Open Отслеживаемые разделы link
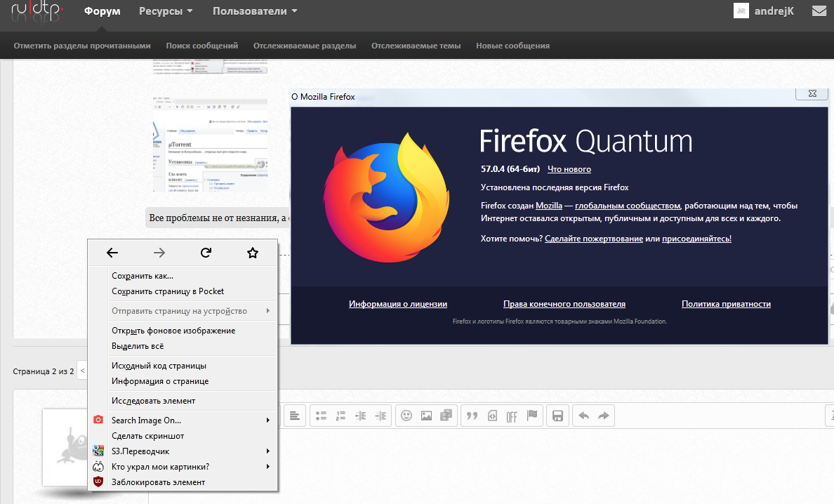The width and height of the screenshot is (834, 504). pyautogui.click(x=305, y=46)
